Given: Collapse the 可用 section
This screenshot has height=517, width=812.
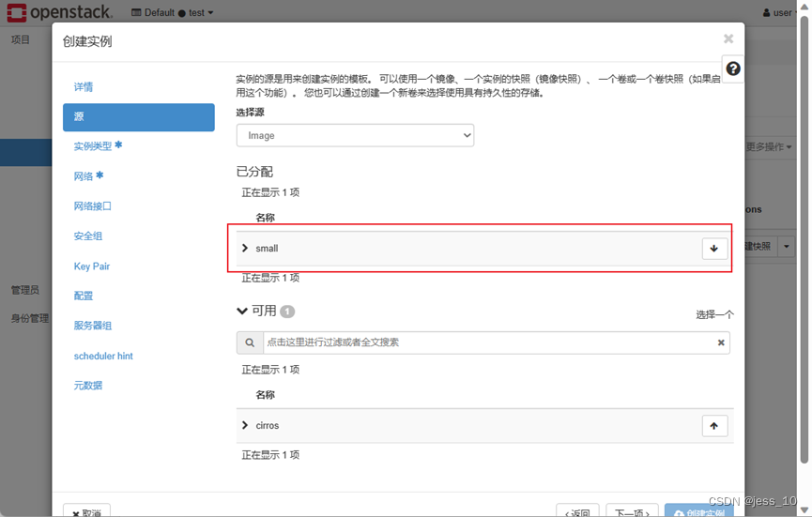Looking at the screenshot, I should click(242, 311).
